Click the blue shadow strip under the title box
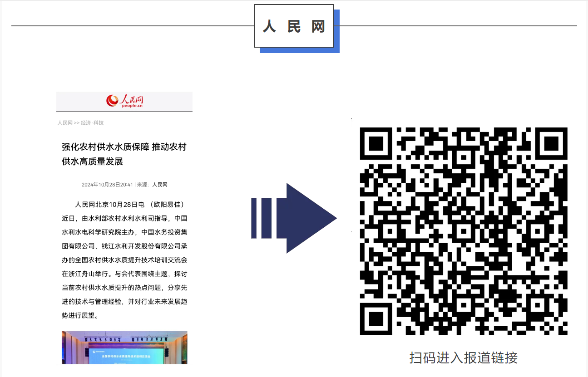This screenshot has height=377, width=588. click(x=300, y=50)
